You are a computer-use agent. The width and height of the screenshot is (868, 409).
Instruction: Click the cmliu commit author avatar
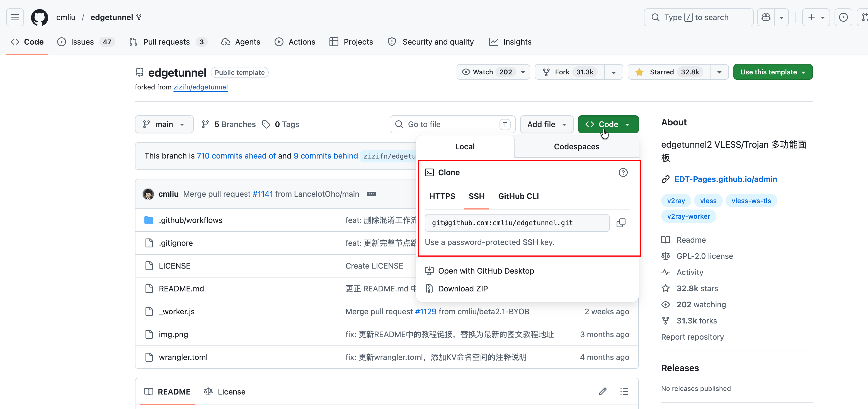pos(148,194)
